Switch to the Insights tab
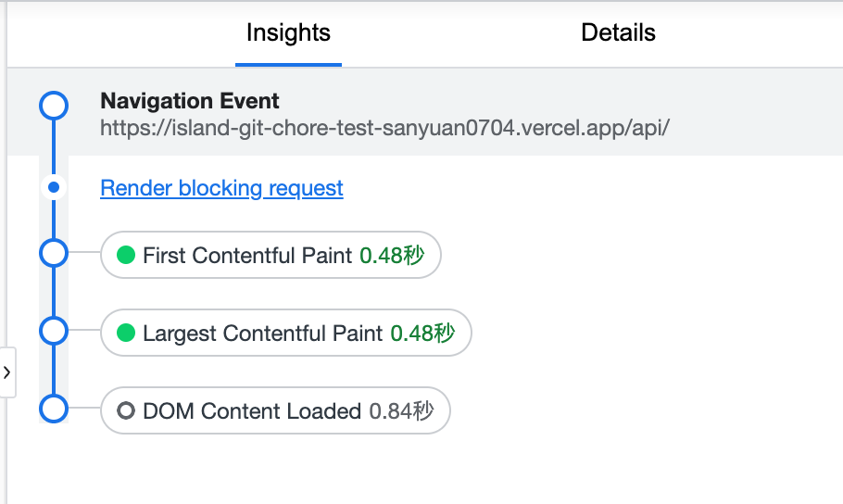The width and height of the screenshot is (843, 504). [x=288, y=33]
